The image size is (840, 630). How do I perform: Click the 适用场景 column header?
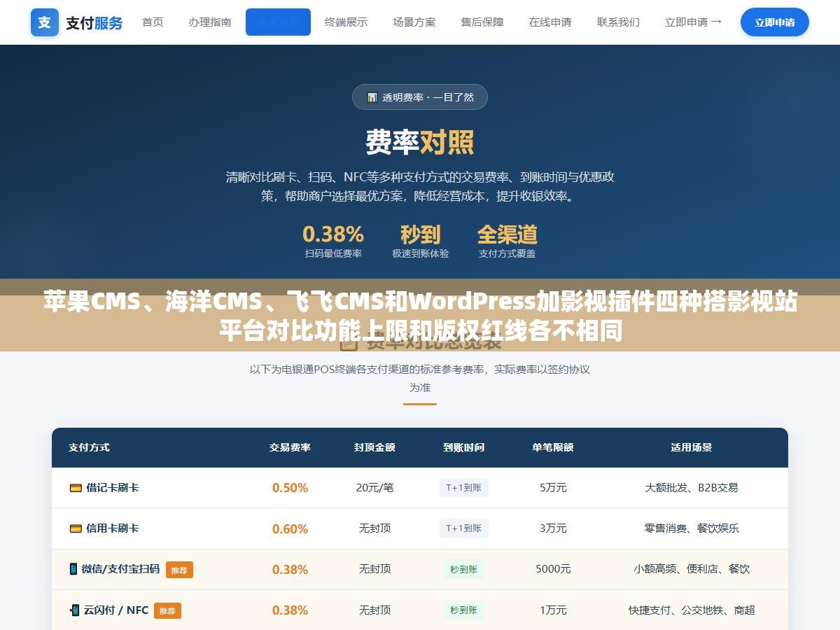(x=692, y=447)
